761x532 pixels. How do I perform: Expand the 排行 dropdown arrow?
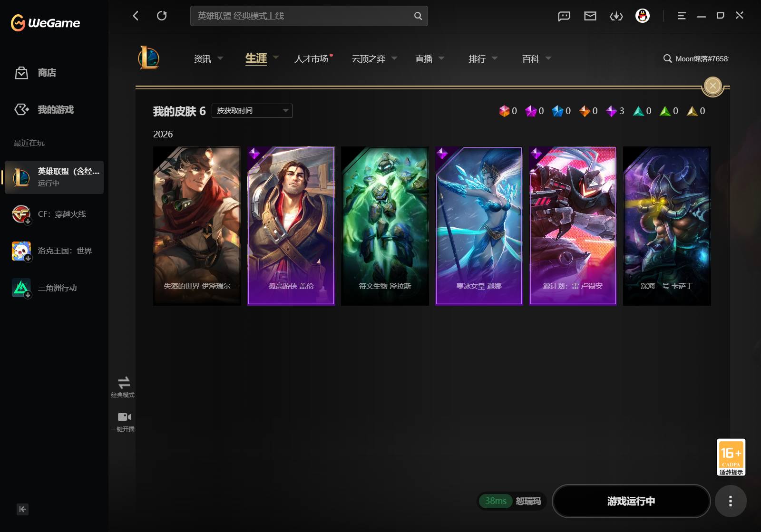pyautogui.click(x=495, y=58)
